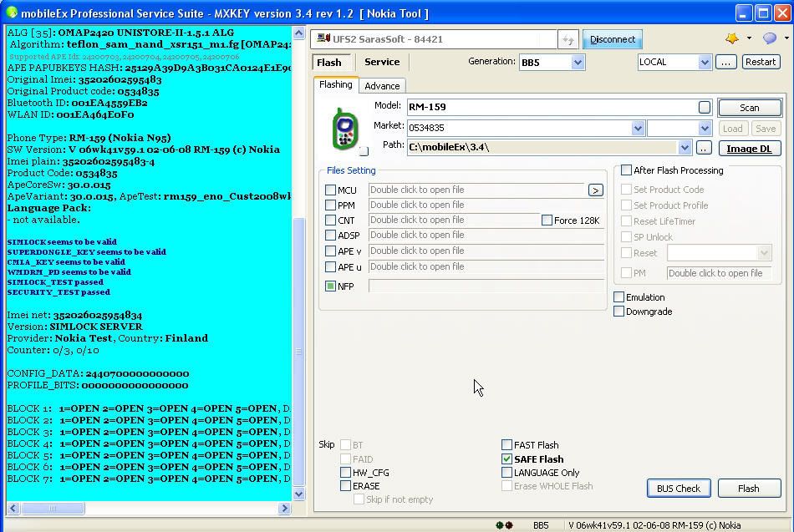Select the Flashing sub-tab

click(x=336, y=84)
